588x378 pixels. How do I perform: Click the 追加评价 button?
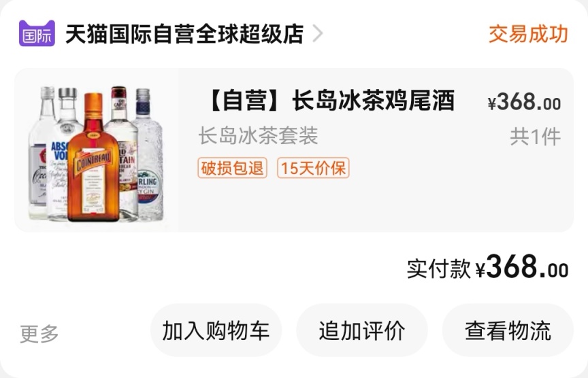coord(362,330)
